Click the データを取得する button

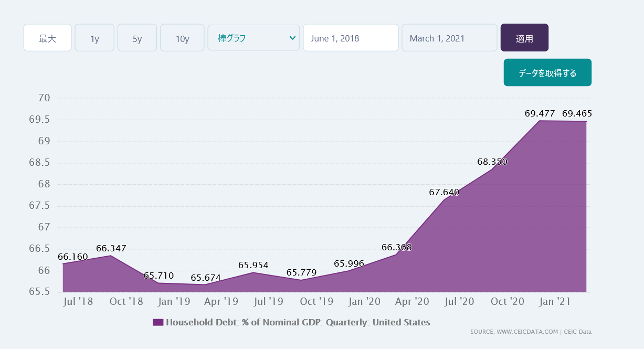547,72
